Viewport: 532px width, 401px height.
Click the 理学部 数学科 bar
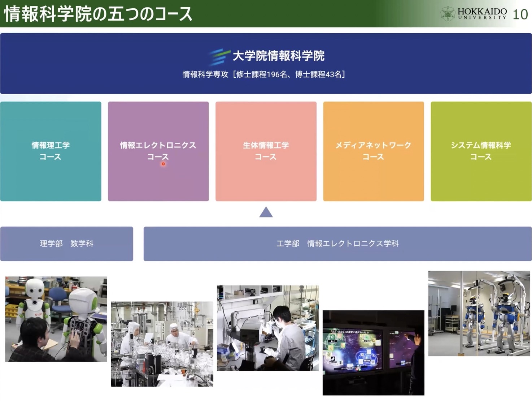pyautogui.click(x=66, y=243)
